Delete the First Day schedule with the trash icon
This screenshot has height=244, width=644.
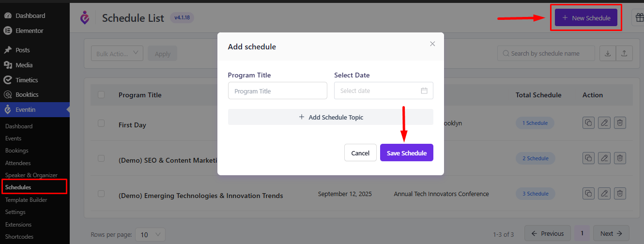pyautogui.click(x=620, y=123)
